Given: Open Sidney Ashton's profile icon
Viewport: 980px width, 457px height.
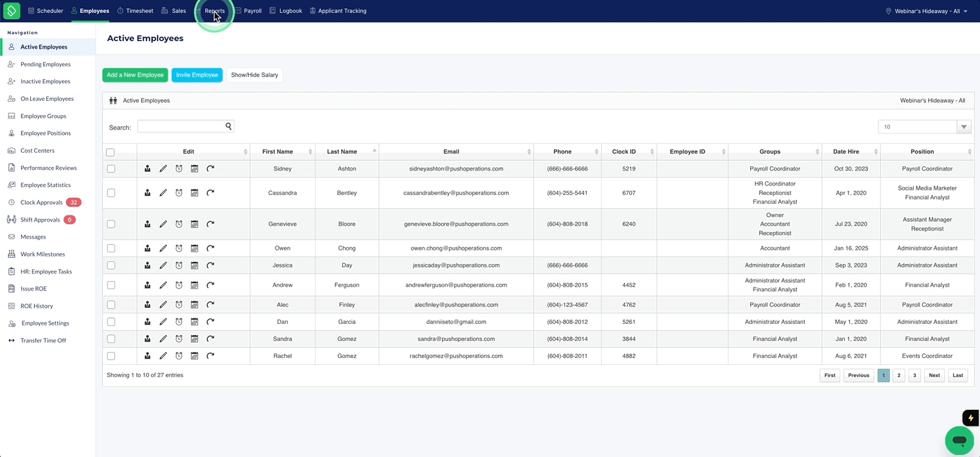Looking at the screenshot, I should coord(147,168).
